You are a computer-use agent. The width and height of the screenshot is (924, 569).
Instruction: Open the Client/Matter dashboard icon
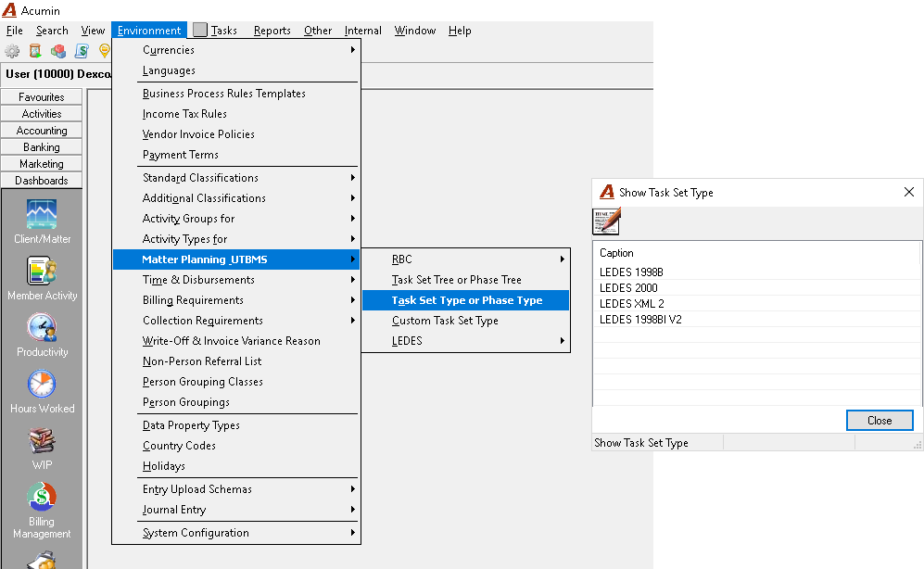(x=42, y=214)
